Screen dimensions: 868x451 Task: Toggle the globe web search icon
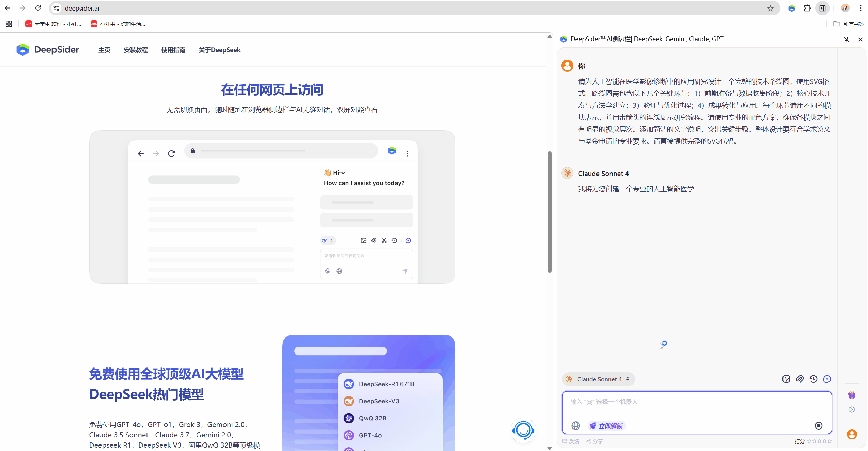point(576,425)
